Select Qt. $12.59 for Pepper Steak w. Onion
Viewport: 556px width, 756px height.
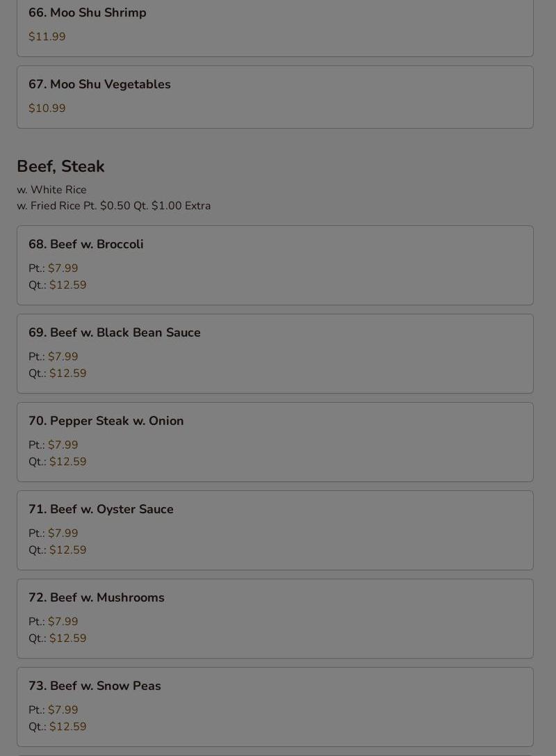coord(67,462)
